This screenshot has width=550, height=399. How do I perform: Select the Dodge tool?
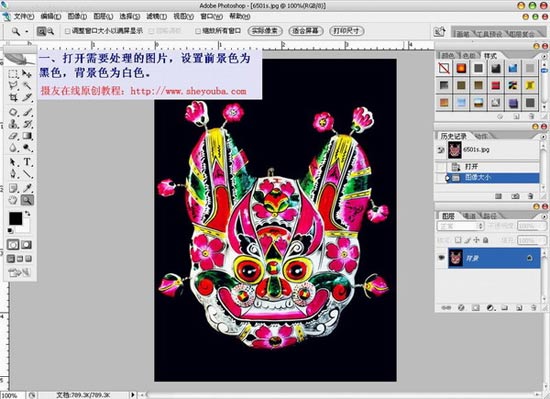(27, 148)
